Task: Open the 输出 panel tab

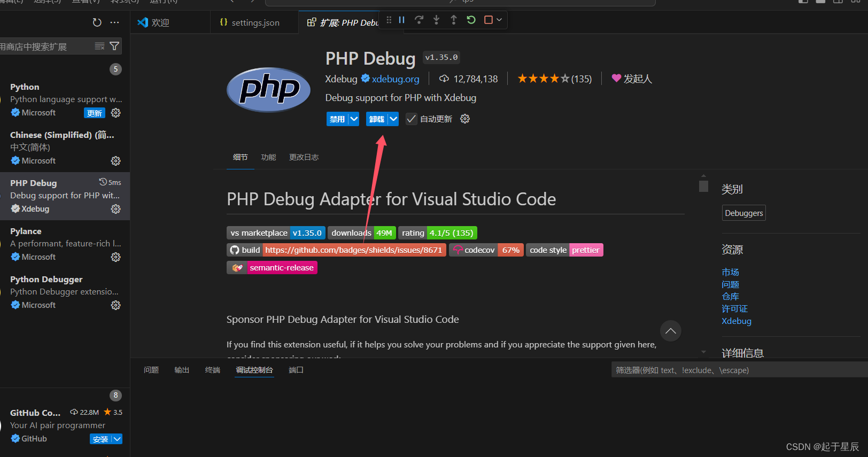Action: (x=182, y=370)
